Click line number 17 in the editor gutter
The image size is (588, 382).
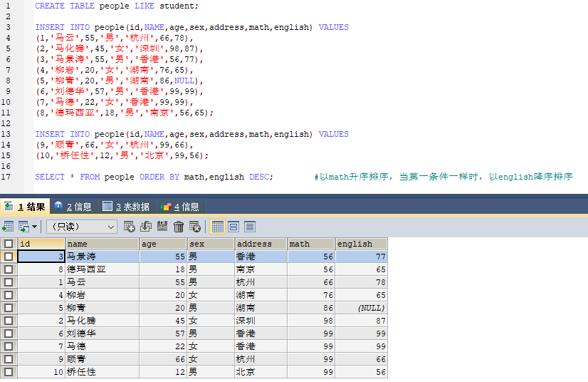tap(6, 177)
